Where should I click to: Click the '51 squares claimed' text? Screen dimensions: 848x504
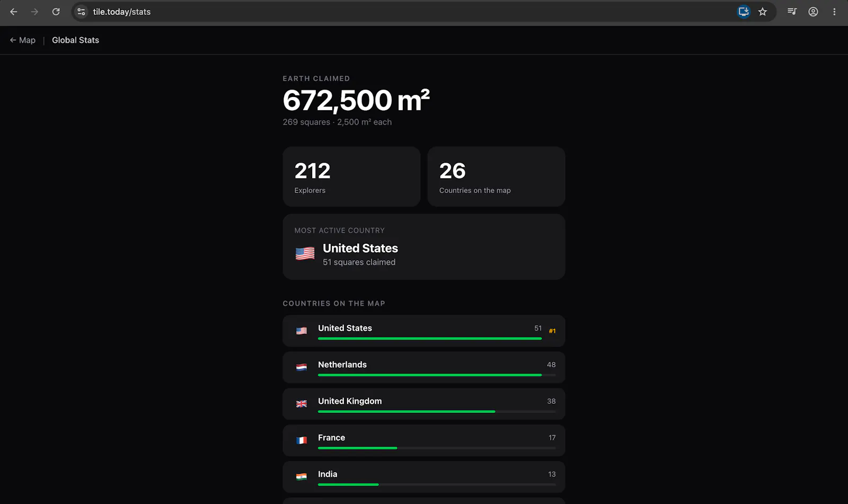click(359, 262)
